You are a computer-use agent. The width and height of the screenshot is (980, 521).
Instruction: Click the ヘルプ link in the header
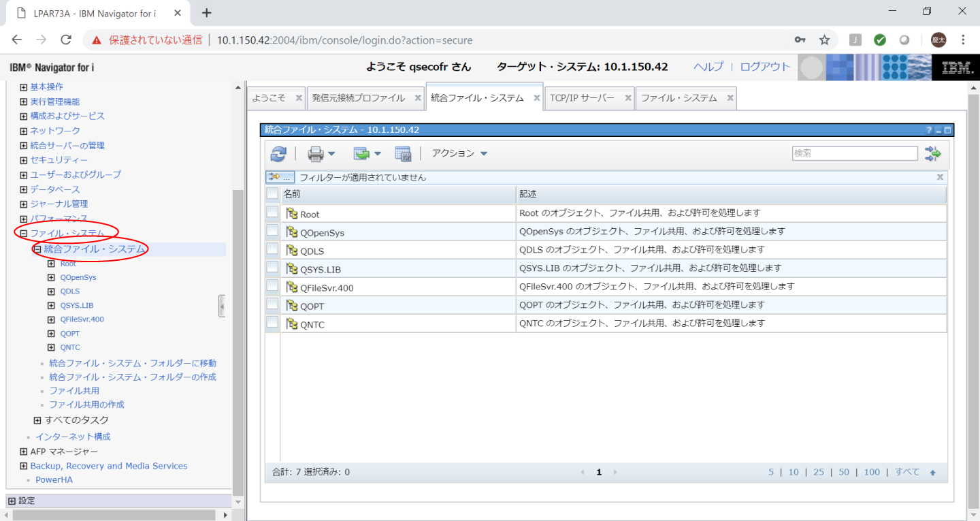[x=708, y=67]
